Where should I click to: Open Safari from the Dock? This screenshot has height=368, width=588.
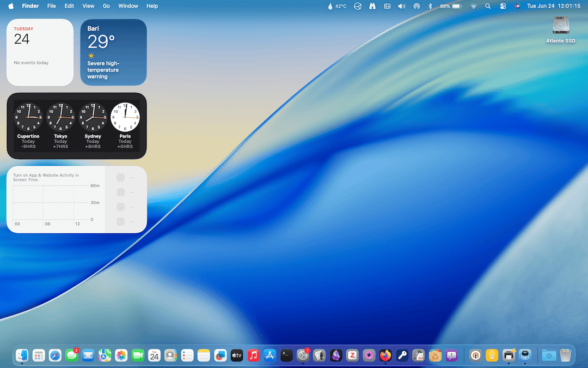point(56,355)
